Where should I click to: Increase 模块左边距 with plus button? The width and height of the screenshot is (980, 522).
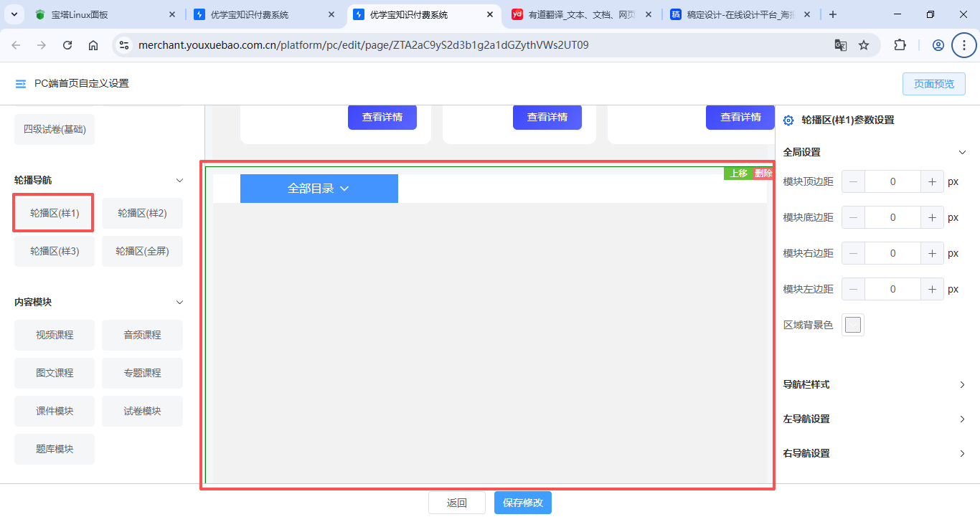(932, 290)
